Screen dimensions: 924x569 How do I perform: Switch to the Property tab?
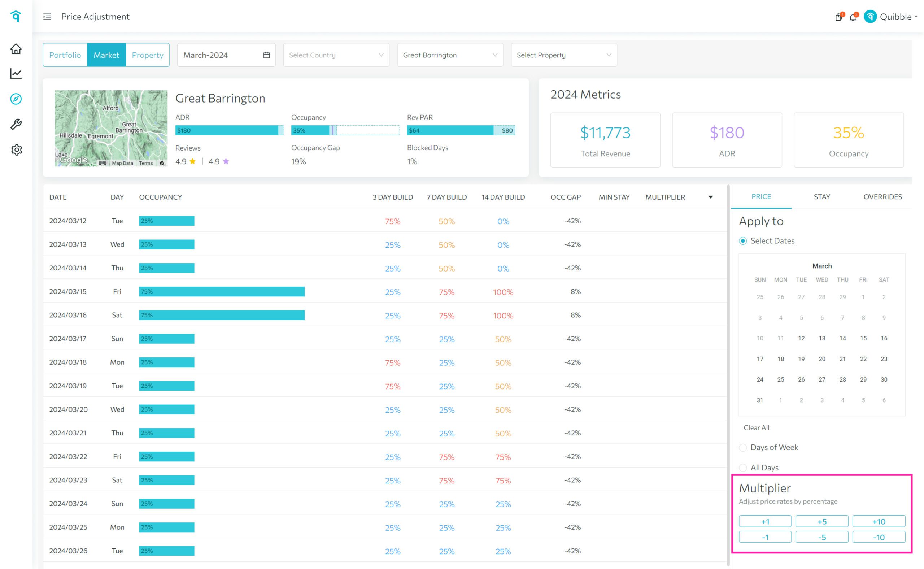[x=148, y=55]
